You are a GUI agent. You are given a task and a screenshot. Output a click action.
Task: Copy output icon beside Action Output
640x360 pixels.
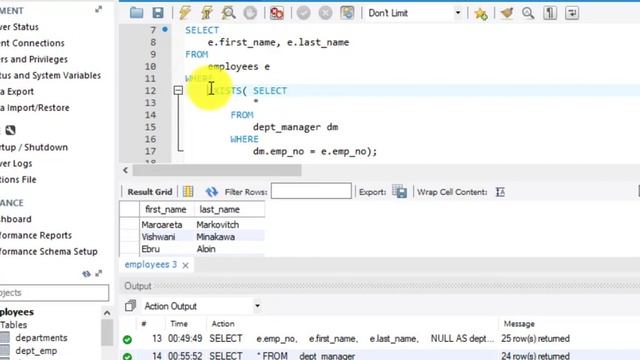click(x=130, y=306)
